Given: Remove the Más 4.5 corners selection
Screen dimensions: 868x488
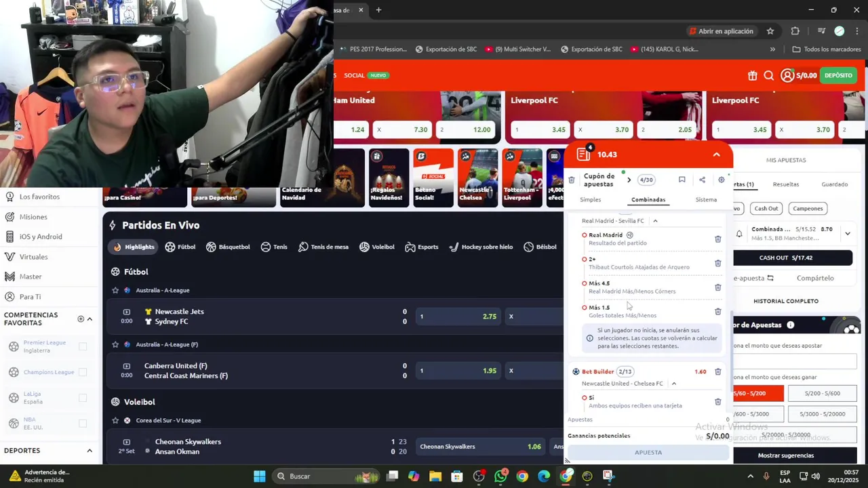Looking at the screenshot, I should 718,287.
